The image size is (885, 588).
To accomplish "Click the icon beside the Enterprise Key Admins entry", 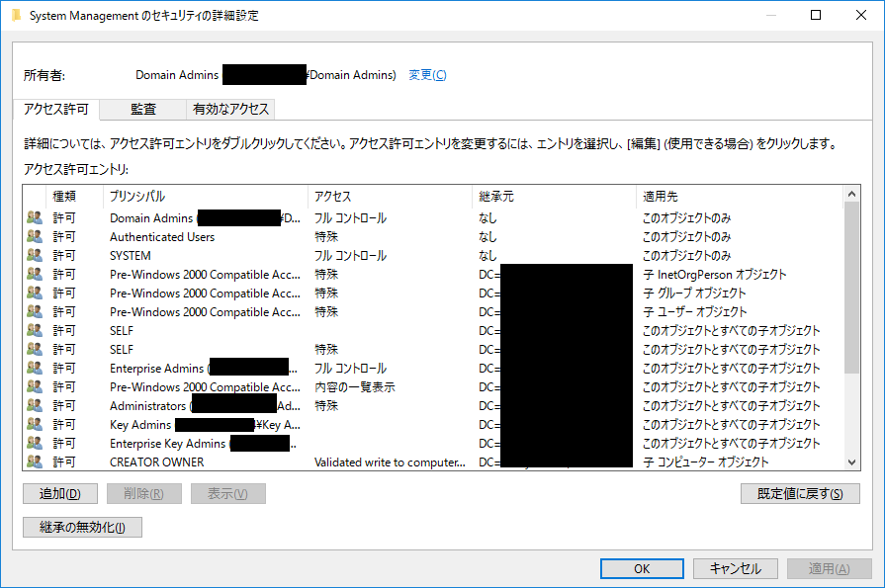I will pos(35,444).
